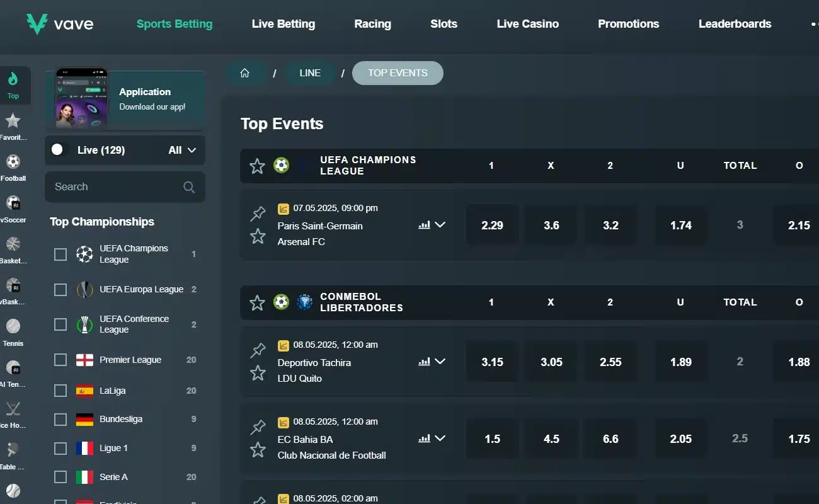819x504 pixels.
Task: Click the Vave logo
Action: click(x=60, y=24)
